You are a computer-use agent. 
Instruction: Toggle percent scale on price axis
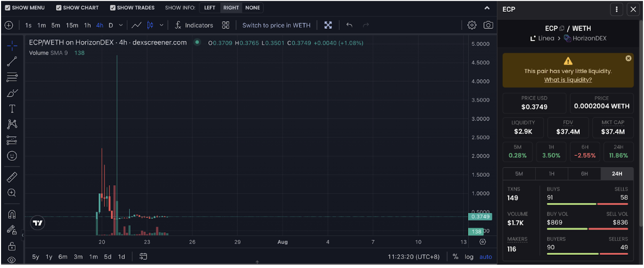point(455,257)
